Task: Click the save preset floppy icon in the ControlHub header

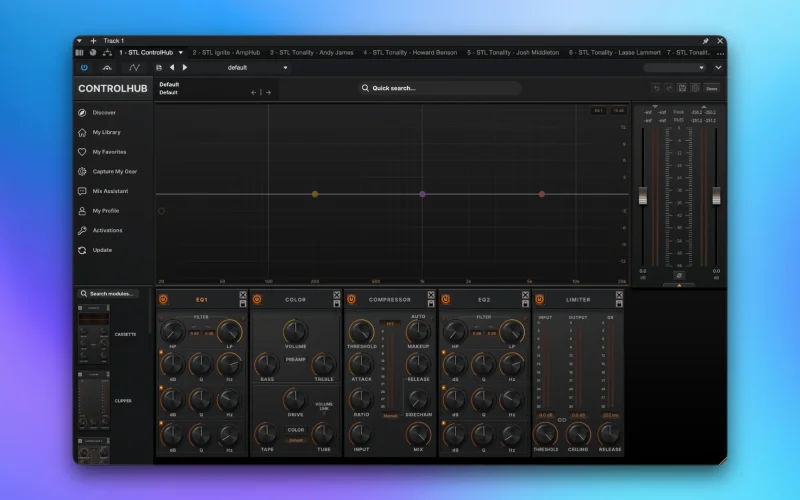Action: tap(682, 88)
